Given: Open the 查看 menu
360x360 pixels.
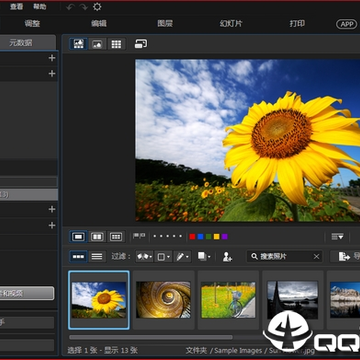Looking at the screenshot, I should pos(16,7).
